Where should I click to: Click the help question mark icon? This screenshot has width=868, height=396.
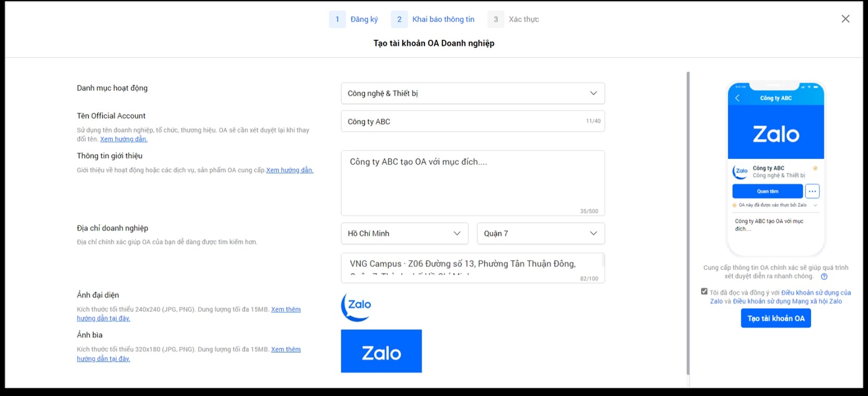(x=824, y=277)
